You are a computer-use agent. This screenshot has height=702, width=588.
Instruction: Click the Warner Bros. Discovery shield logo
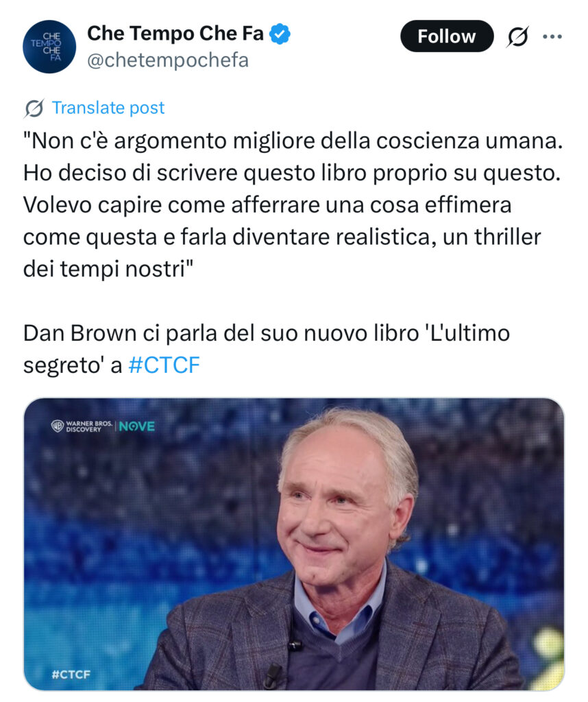58,426
